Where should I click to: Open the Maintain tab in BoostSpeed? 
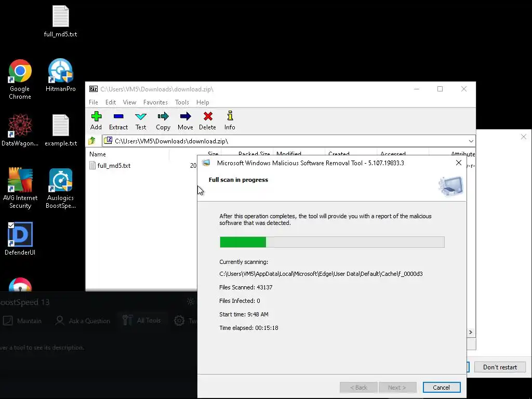22,321
